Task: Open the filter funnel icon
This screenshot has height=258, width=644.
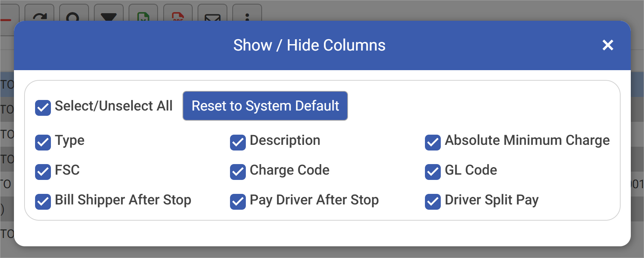Action: (109, 16)
